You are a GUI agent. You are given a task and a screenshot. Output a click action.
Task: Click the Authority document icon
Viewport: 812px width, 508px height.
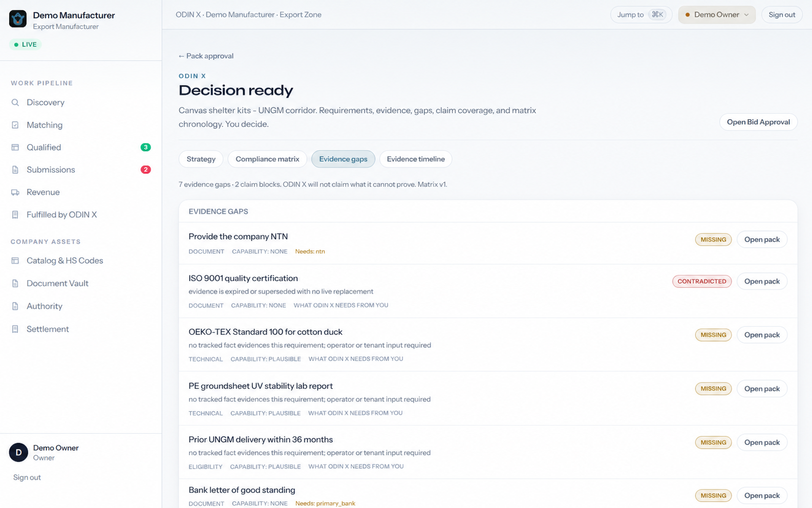(x=15, y=306)
